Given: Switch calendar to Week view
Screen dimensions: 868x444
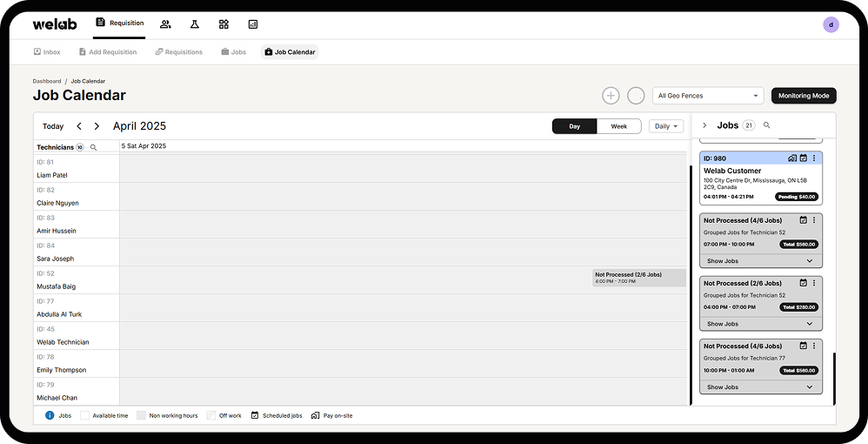Looking at the screenshot, I should pyautogui.click(x=619, y=126).
